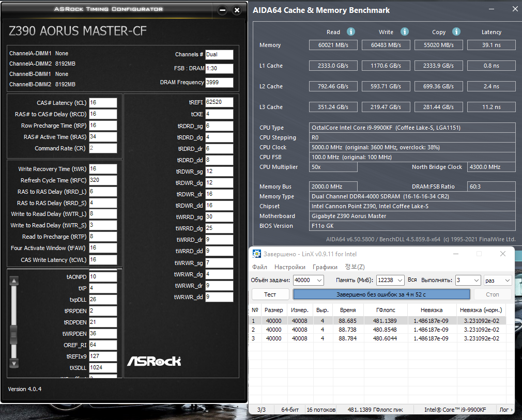Click the tREFI field showing 62520
The width and height of the screenshot is (522, 420).
tap(219, 102)
